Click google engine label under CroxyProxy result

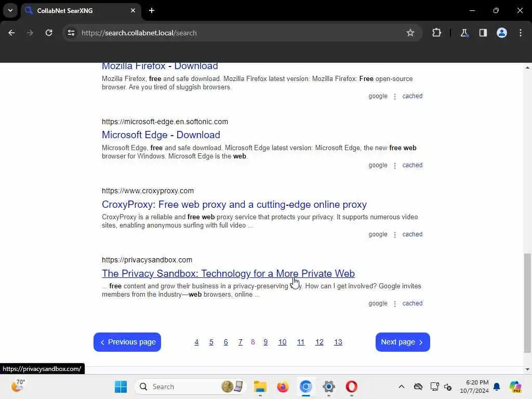pyautogui.click(x=378, y=234)
